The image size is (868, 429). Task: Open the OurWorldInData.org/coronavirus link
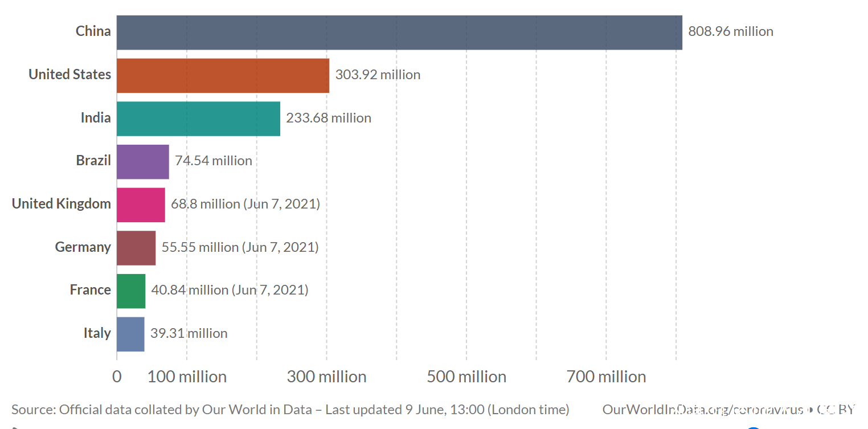[703, 410]
